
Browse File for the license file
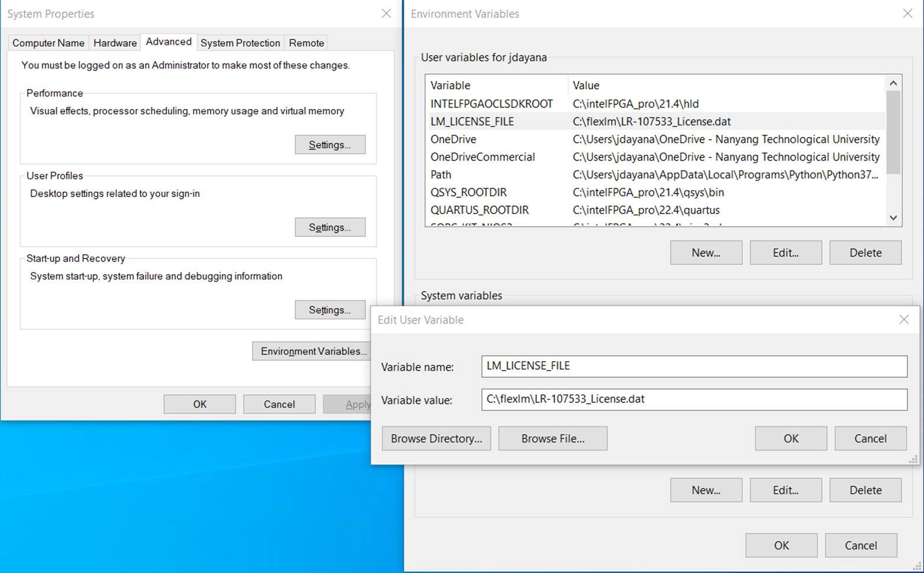552,438
